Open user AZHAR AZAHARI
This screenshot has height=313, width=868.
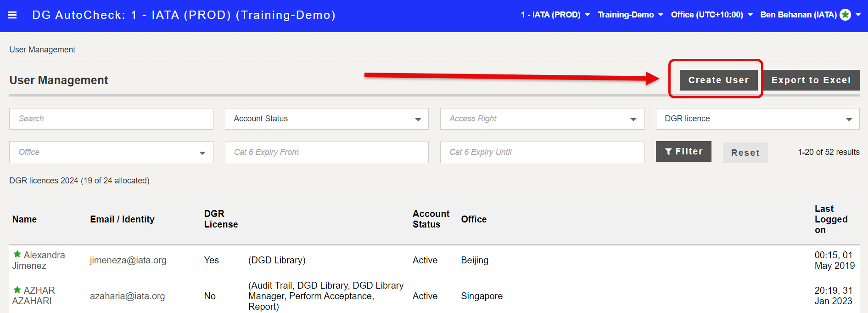(x=34, y=296)
